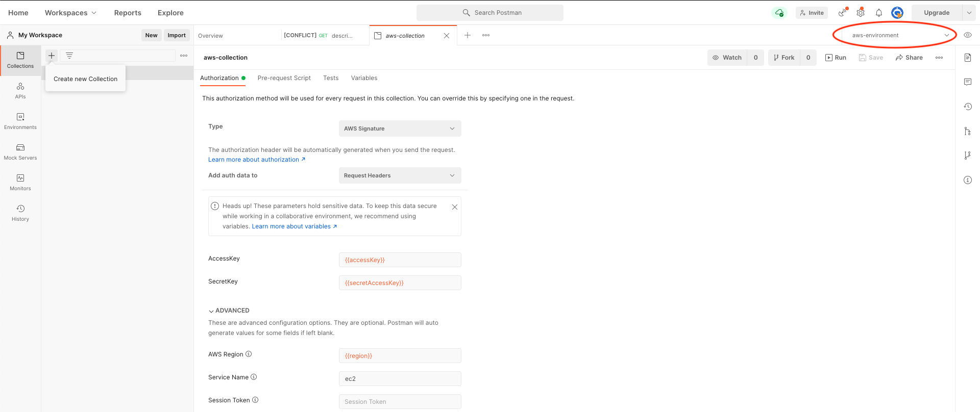Screen dimensions: 980x412
Task: Click the Invite button
Action: (812, 13)
